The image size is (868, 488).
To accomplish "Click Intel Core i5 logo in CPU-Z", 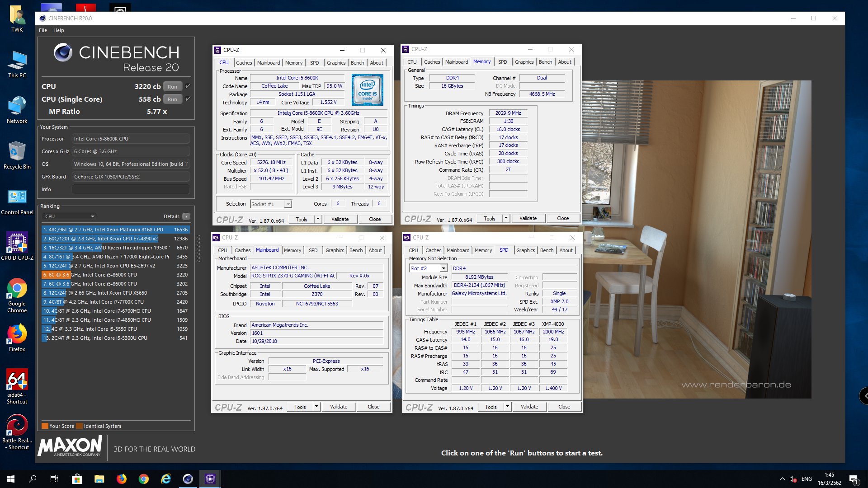I will 367,90.
